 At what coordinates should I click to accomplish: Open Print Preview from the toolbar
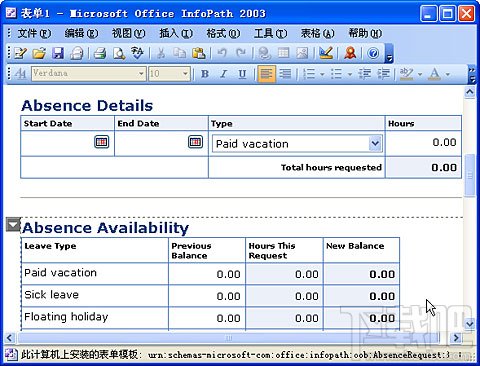pyautogui.click(x=118, y=53)
